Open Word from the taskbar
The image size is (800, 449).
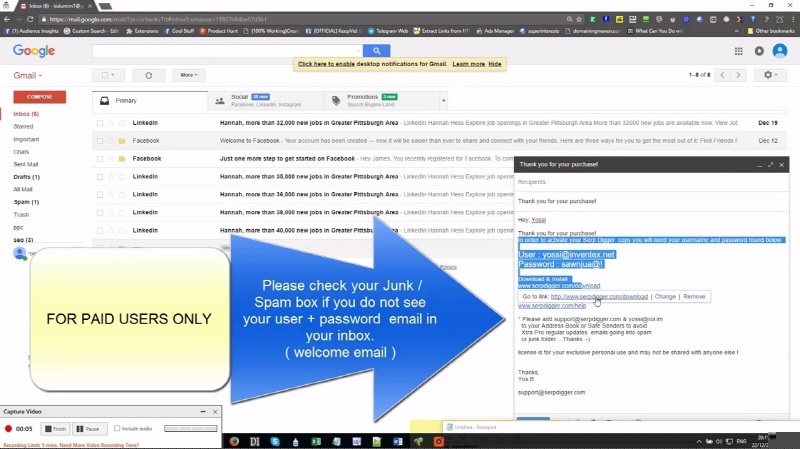click(x=397, y=441)
